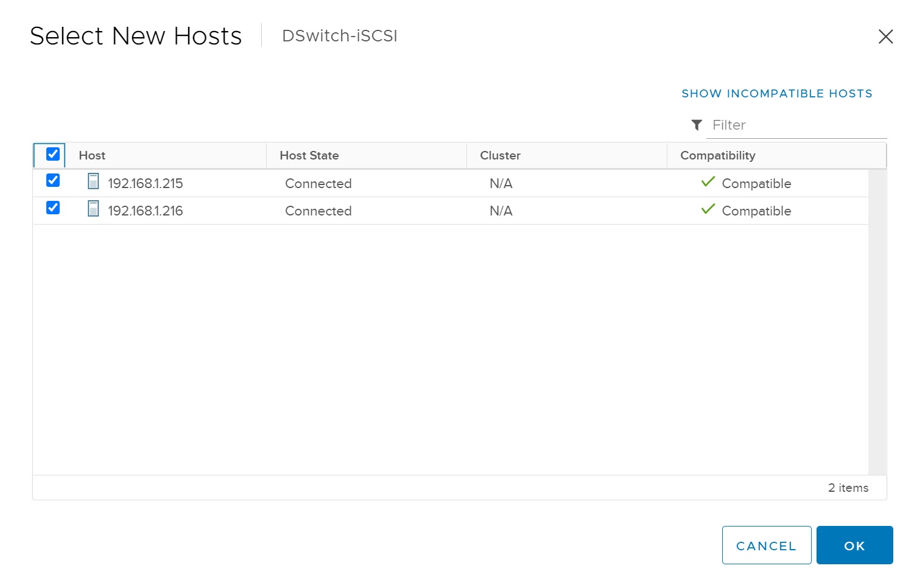Sort by the Cluster column header
The image size is (917, 588).
[x=500, y=156]
